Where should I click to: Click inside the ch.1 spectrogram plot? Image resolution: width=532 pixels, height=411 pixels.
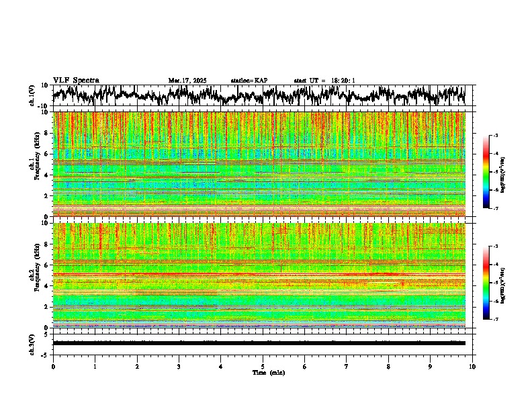[259, 164]
